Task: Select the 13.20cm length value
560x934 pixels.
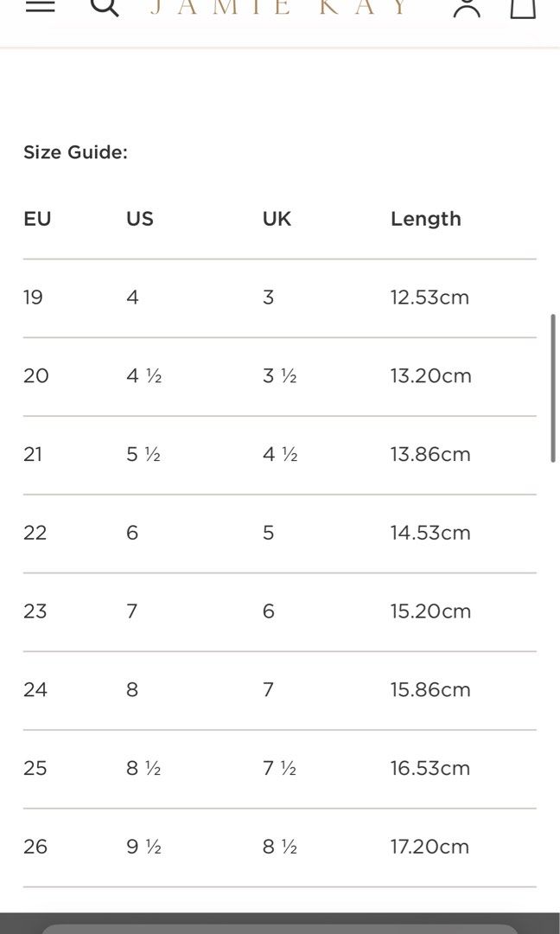Action: (430, 376)
